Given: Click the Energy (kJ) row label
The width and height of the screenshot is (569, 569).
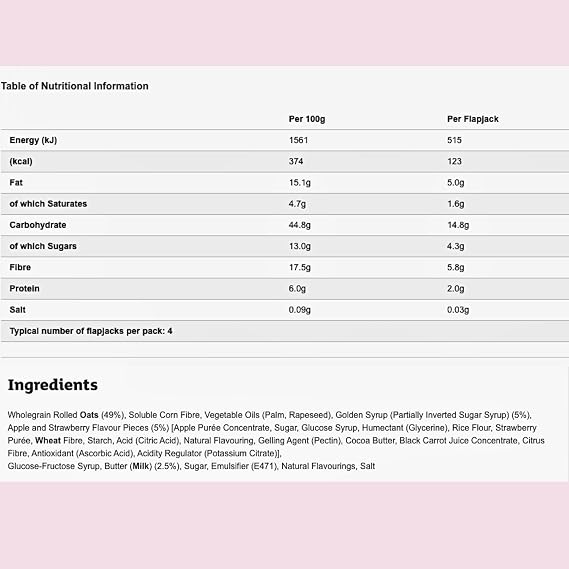Looking at the screenshot, I should click(x=33, y=140).
